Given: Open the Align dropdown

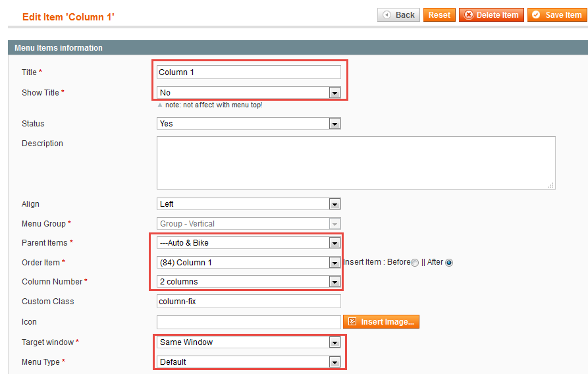Looking at the screenshot, I should tap(249, 204).
